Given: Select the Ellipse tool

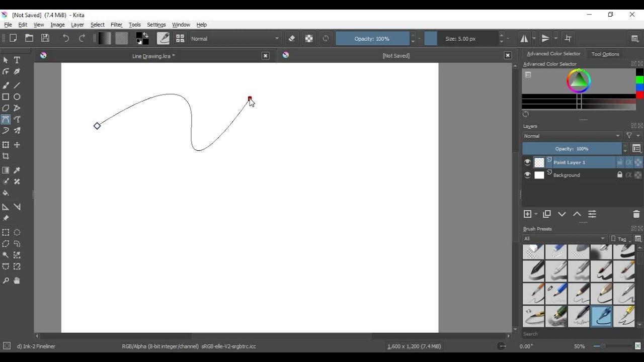Looking at the screenshot, I should (x=17, y=97).
